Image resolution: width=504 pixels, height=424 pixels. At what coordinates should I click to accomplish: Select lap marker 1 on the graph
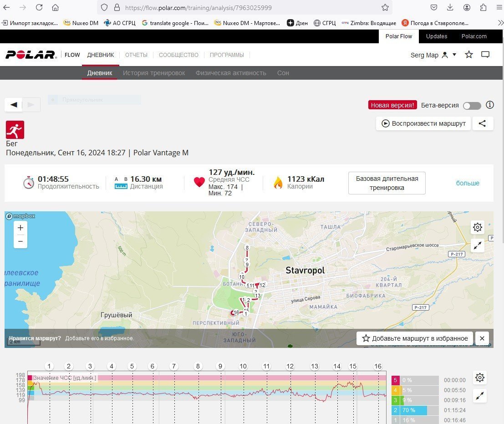tap(49, 366)
